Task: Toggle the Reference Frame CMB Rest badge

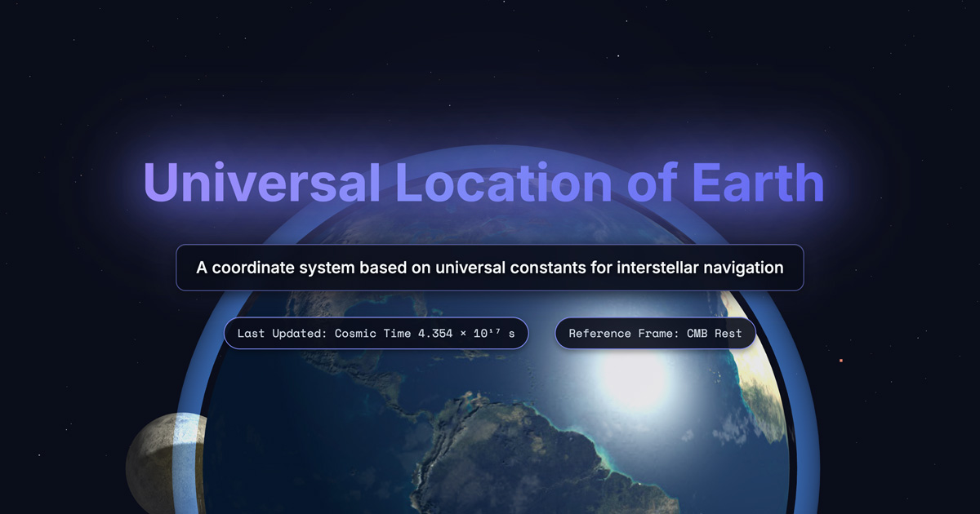Action: 655,333
